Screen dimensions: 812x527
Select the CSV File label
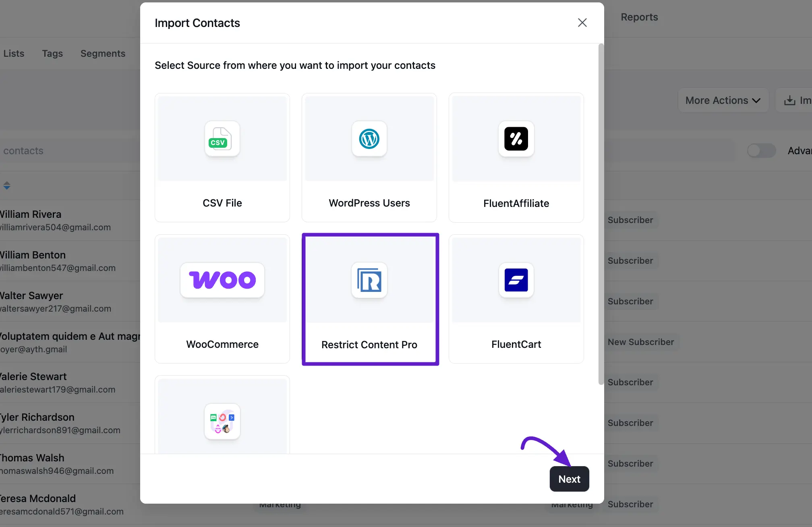tap(222, 203)
